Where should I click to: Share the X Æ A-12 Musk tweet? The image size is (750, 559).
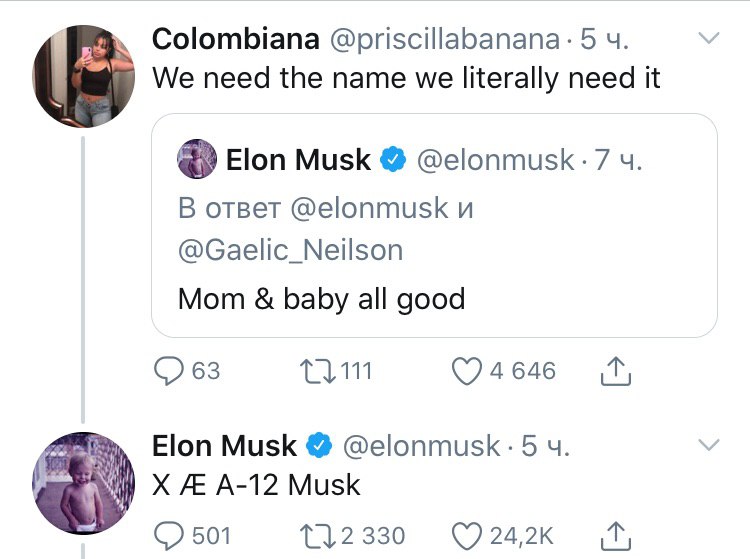tap(617, 536)
